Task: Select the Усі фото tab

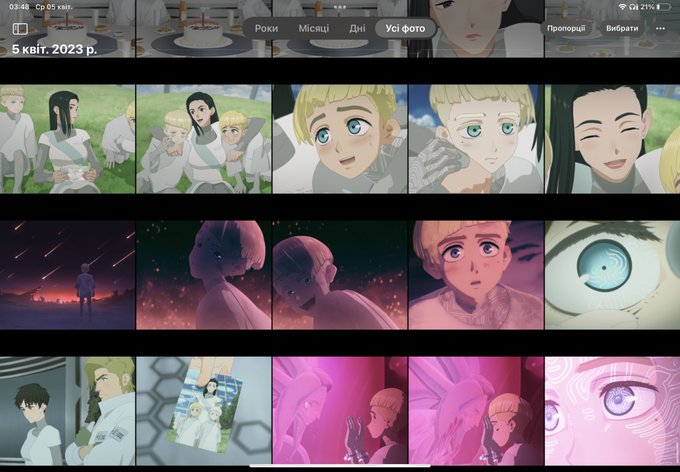Action: [x=405, y=29]
